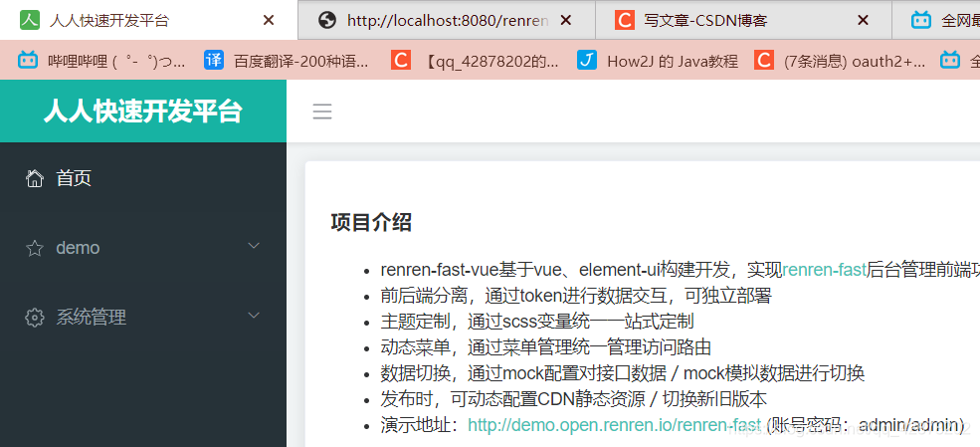
Task: Click the CSDN favicon of 写文章 tab
Action: 624,20
